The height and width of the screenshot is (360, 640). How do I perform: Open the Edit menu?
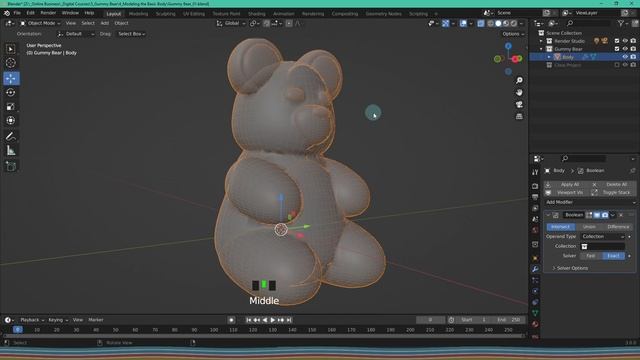pyautogui.click(x=31, y=13)
